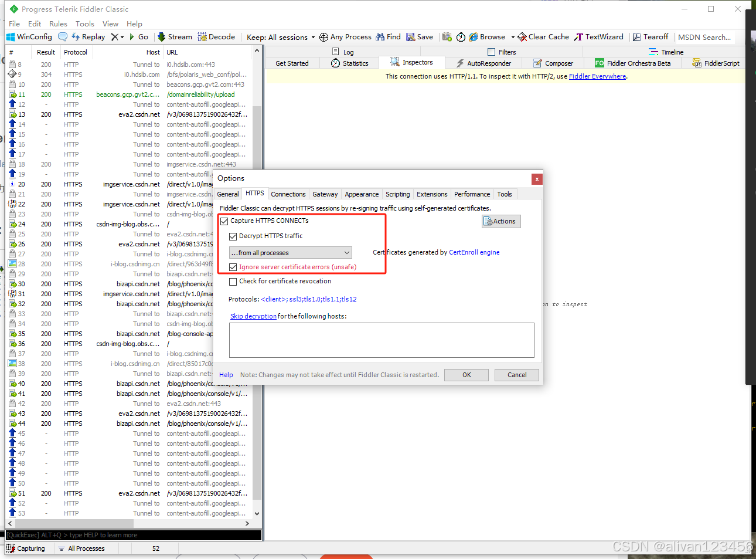Switch to Scripting tab in Options
This screenshot has width=756, height=559.
398,194
